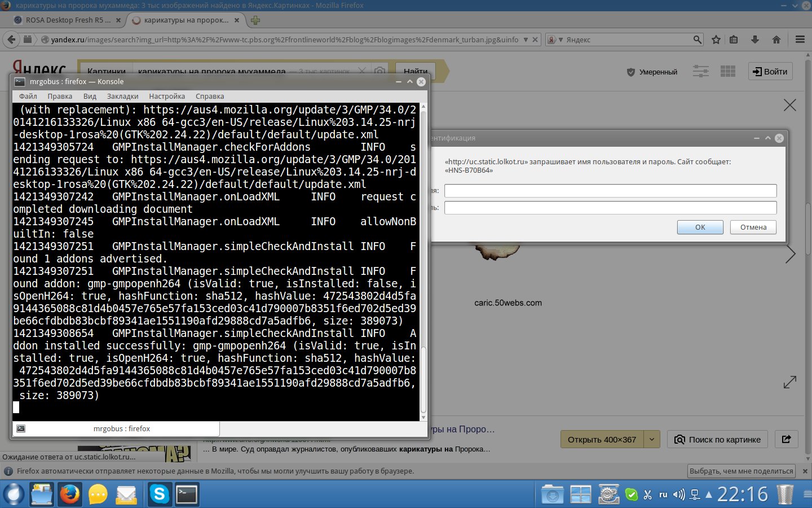Open the volume control in tray
The height and width of the screenshot is (508, 812).
click(679, 495)
